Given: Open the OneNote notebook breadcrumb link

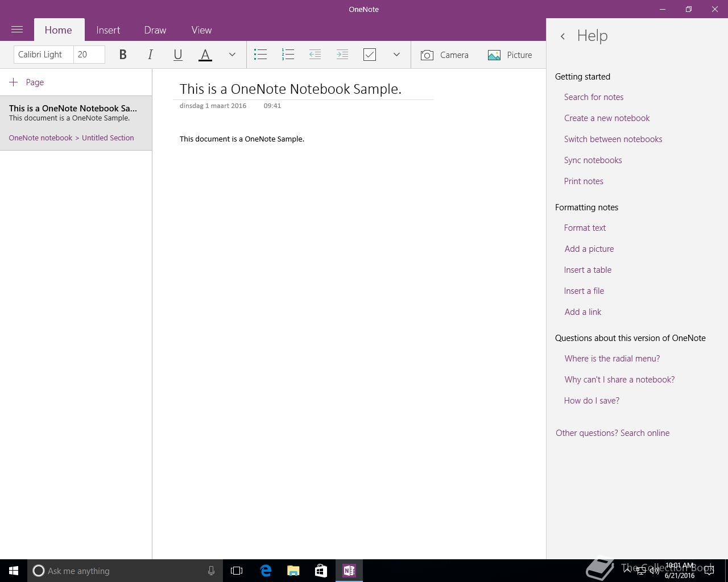Looking at the screenshot, I should tap(40, 138).
